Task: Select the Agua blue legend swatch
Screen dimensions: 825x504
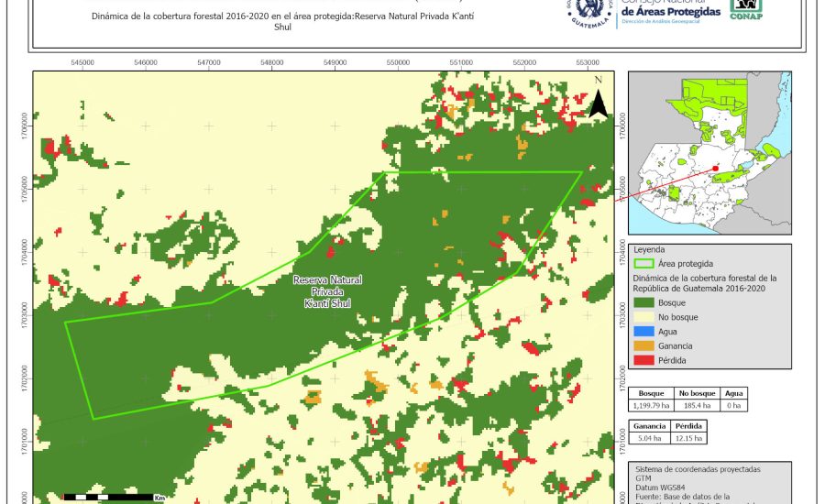Action: coord(644,331)
